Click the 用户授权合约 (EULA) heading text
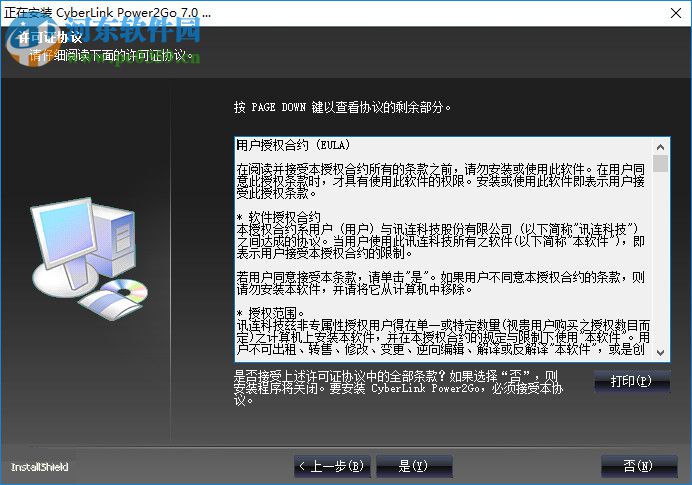The image size is (692, 485). (x=293, y=145)
